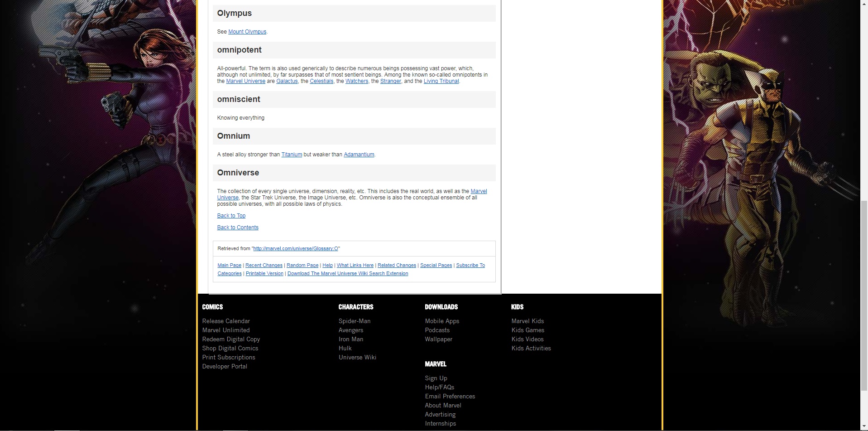Screen dimensions: 868x431
Task: Open Wallpaper downloads link
Action: (x=438, y=339)
